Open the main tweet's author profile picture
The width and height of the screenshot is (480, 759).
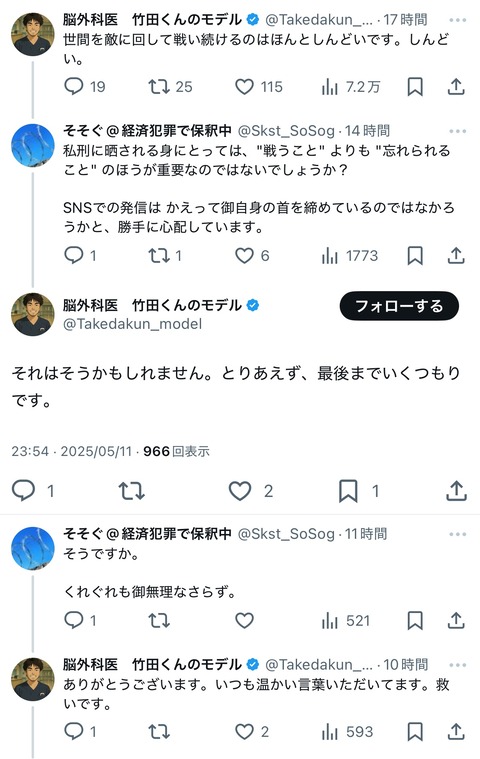coord(33,315)
